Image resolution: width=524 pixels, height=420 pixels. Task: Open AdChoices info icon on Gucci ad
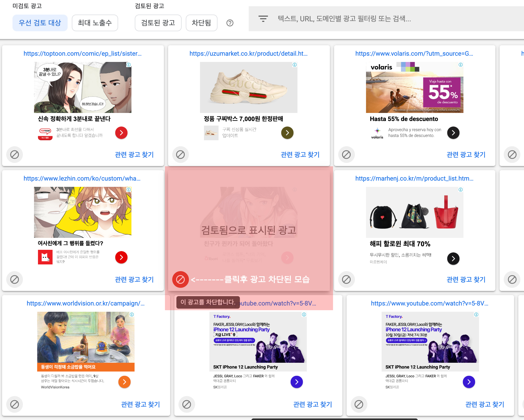pyautogui.click(x=295, y=65)
